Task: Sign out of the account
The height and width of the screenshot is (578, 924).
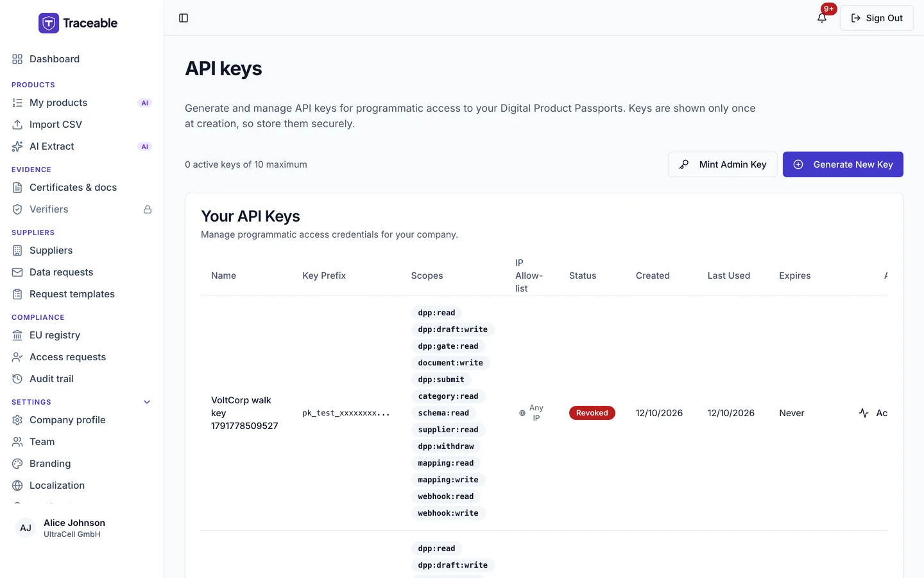Action: click(877, 18)
